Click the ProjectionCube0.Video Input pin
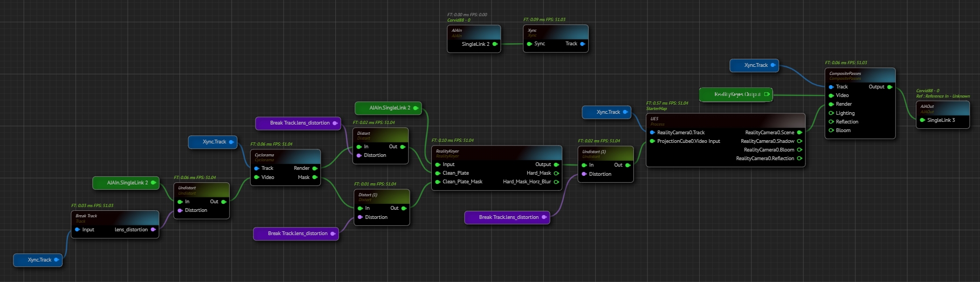This screenshot has height=282, width=980. [652, 141]
